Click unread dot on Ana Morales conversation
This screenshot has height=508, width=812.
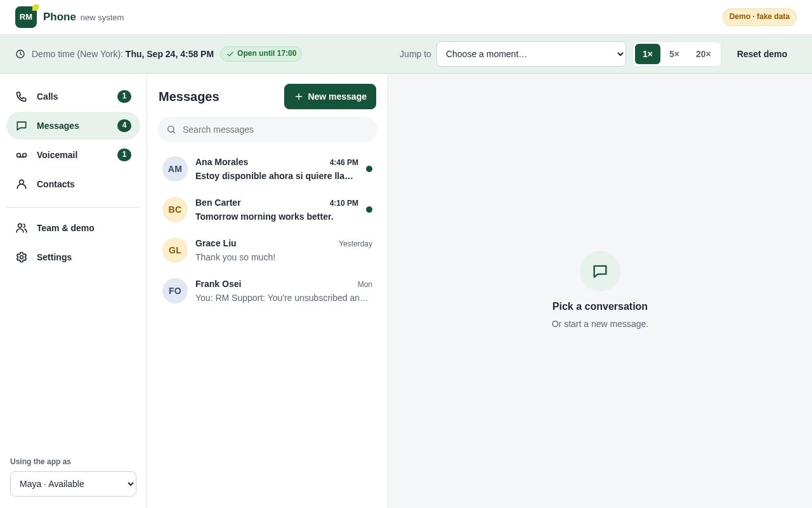coord(369,169)
